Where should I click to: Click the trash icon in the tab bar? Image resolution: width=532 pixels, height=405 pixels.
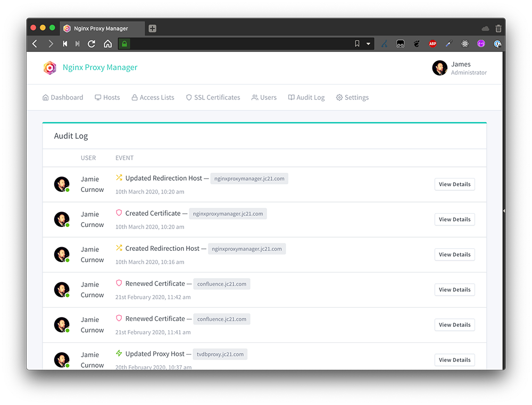coord(498,28)
